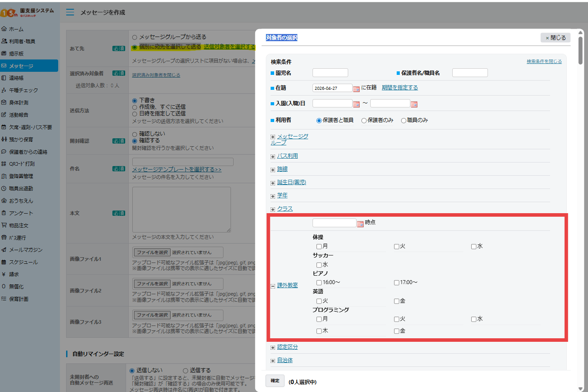Open the calendar picker beside the 在籍 date field

point(357,88)
